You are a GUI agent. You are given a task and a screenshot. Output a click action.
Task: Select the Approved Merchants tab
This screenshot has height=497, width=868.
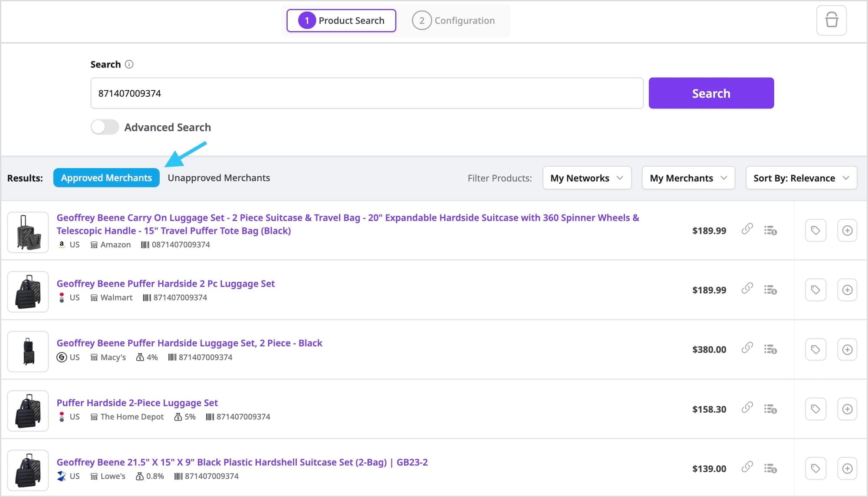pyautogui.click(x=106, y=178)
